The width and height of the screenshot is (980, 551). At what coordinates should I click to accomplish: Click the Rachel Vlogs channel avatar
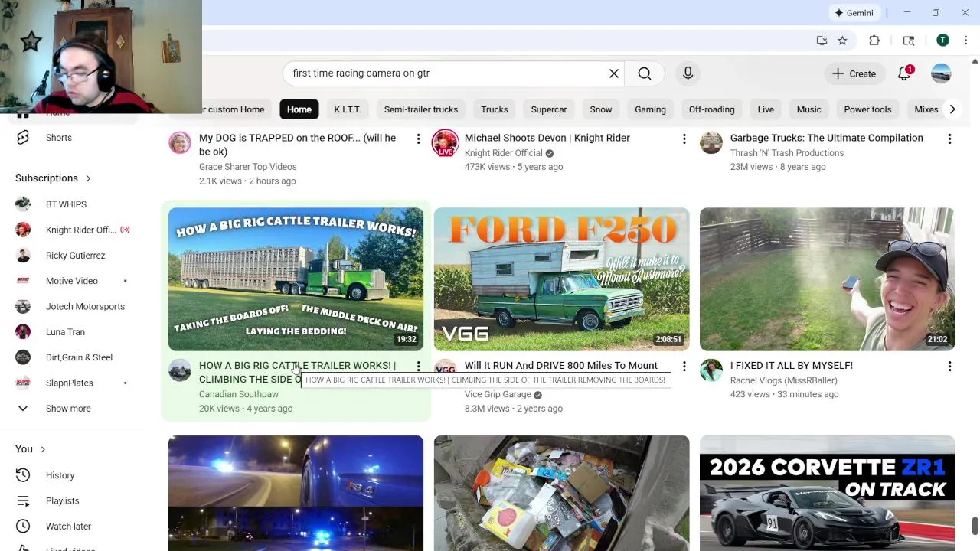click(x=711, y=370)
